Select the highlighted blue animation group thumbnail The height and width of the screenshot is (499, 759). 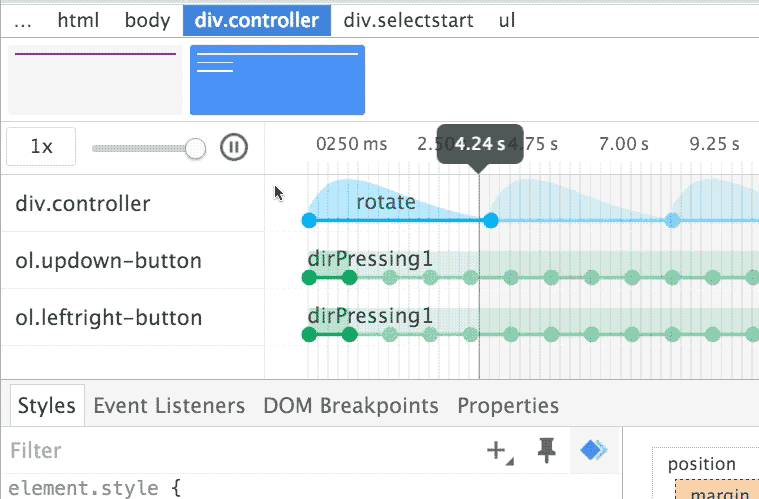click(277, 80)
